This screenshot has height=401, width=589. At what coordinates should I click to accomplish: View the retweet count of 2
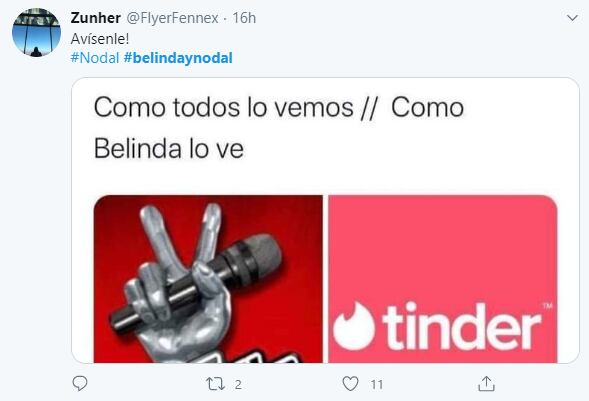238,384
